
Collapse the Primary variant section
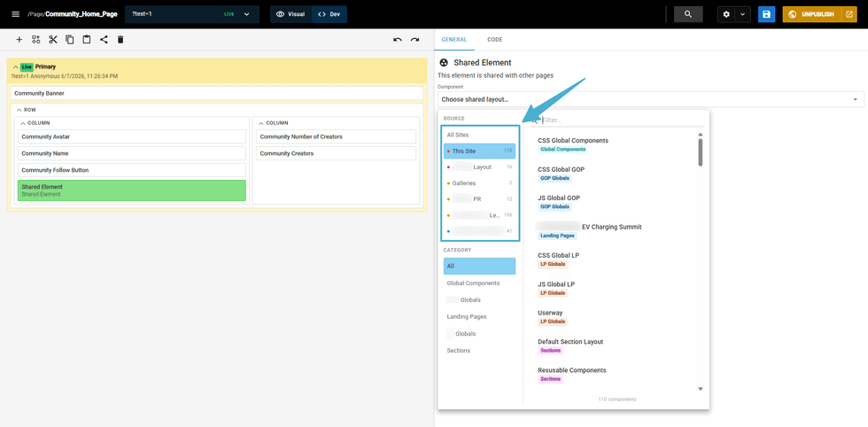pyautogui.click(x=16, y=66)
